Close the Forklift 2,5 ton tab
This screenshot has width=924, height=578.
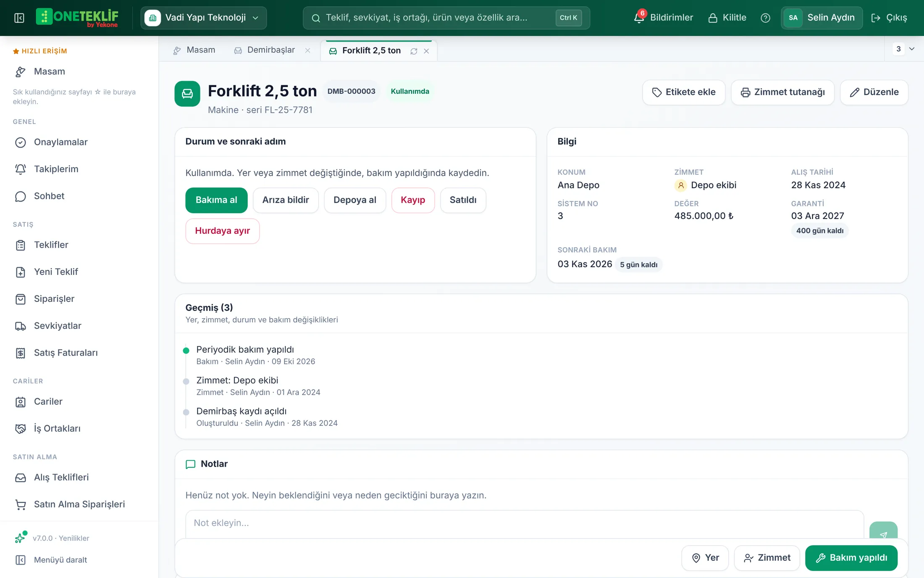[x=426, y=51]
